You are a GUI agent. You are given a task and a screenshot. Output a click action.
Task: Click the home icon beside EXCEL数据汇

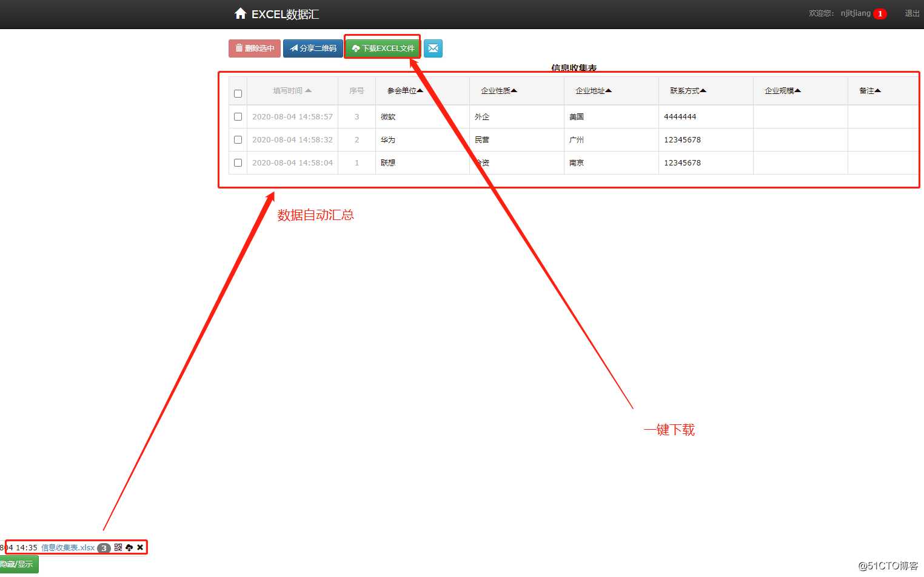[x=240, y=13]
